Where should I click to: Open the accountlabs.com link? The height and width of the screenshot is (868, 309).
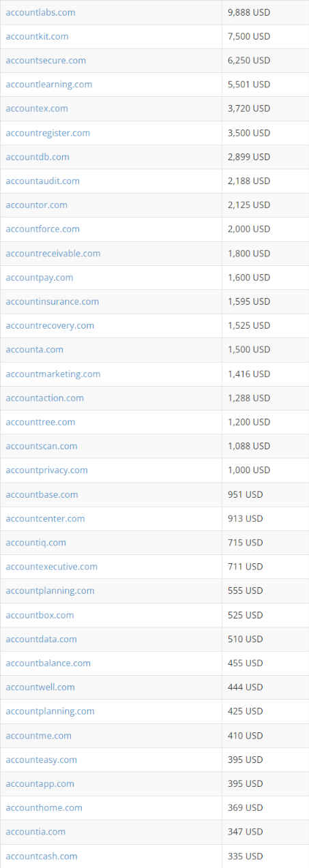[x=40, y=12]
